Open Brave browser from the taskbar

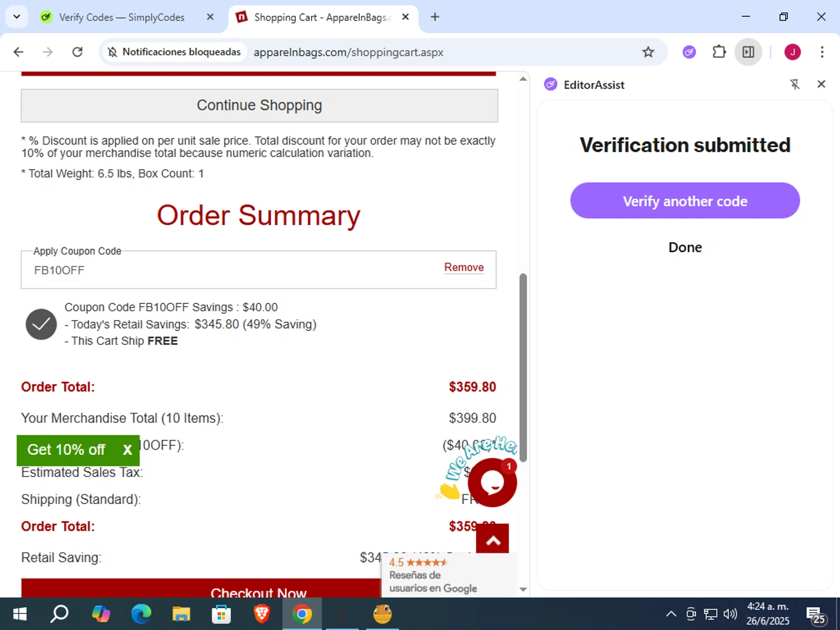[x=262, y=614]
